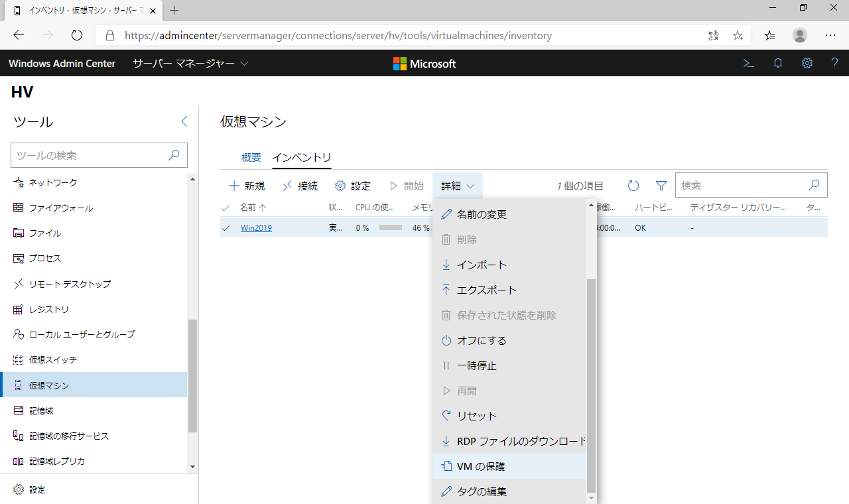Viewport: 849px width, 504px height.
Task: Open the 記憶域 tool
Action: coord(94,410)
